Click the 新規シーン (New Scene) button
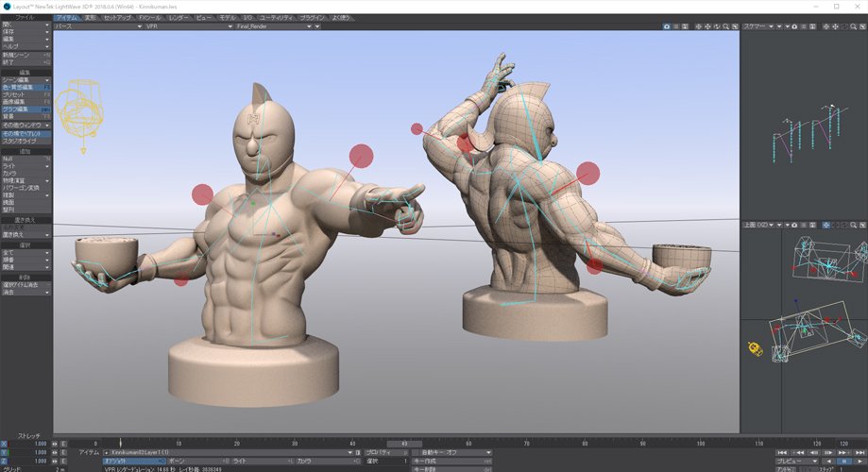The width and height of the screenshot is (868, 472). [26, 56]
